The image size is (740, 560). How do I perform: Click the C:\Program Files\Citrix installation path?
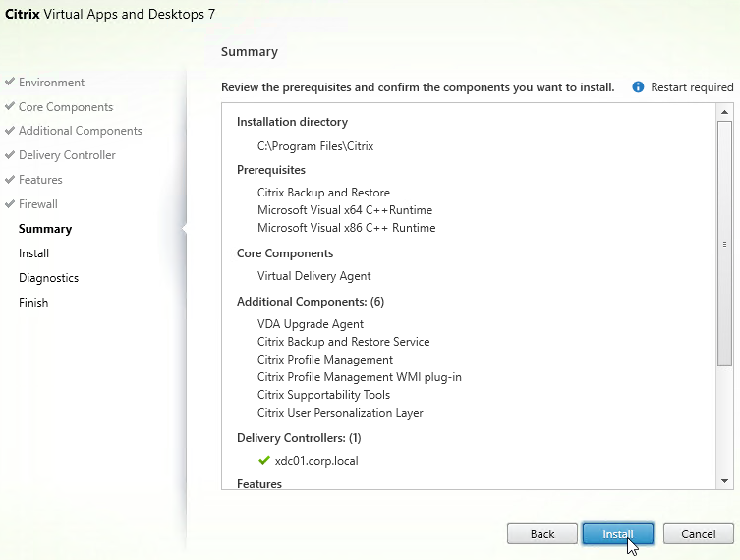pyautogui.click(x=315, y=146)
